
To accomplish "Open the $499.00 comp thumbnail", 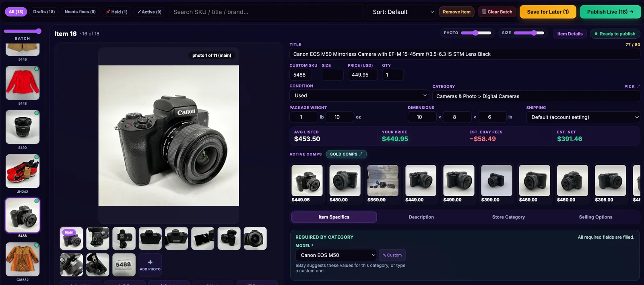I will [459, 181].
